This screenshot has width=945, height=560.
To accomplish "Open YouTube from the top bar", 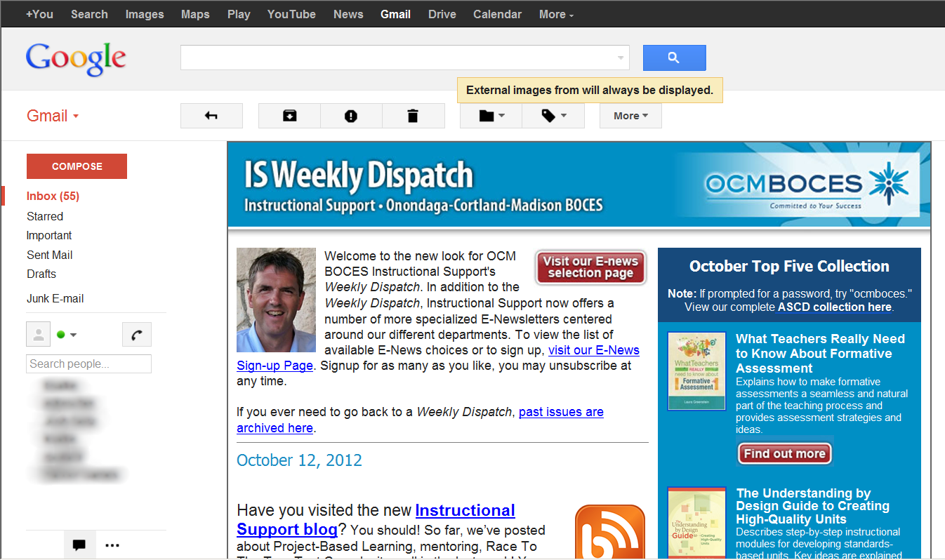I will (x=291, y=14).
